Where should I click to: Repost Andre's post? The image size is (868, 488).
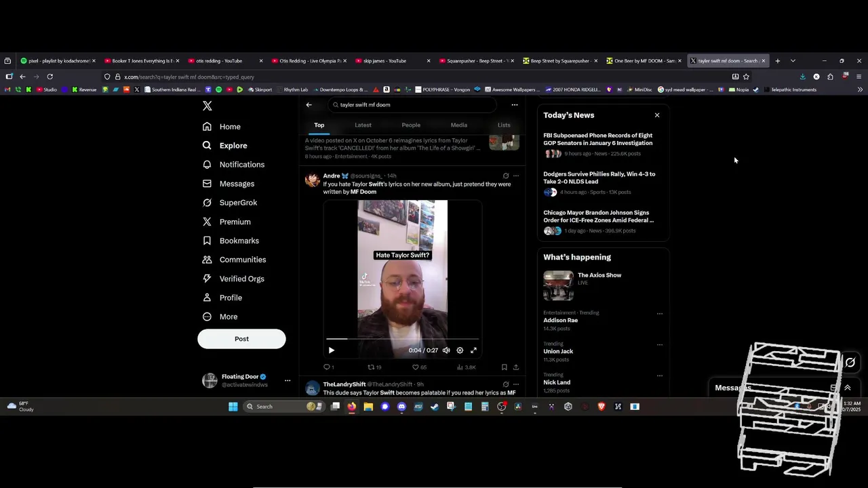[x=374, y=367]
